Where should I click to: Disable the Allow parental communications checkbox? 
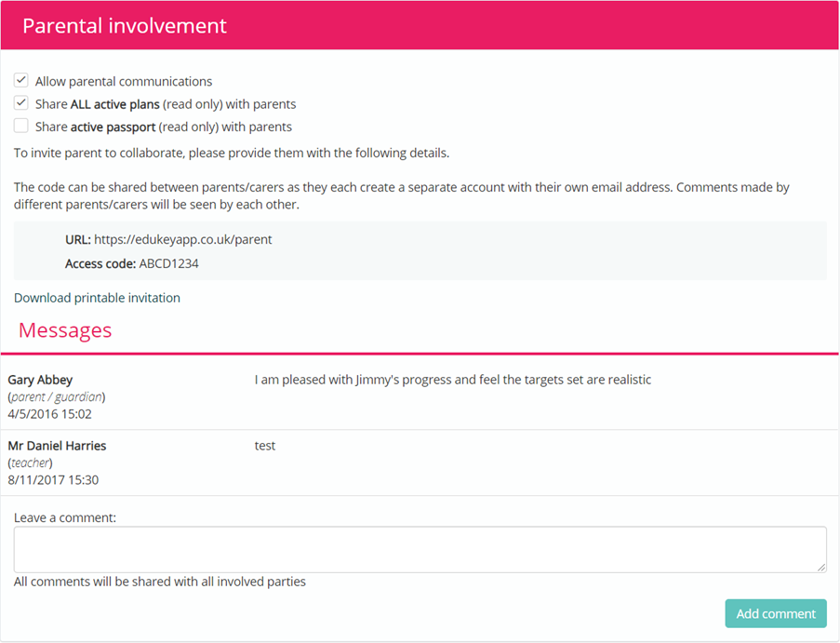tap(20, 80)
